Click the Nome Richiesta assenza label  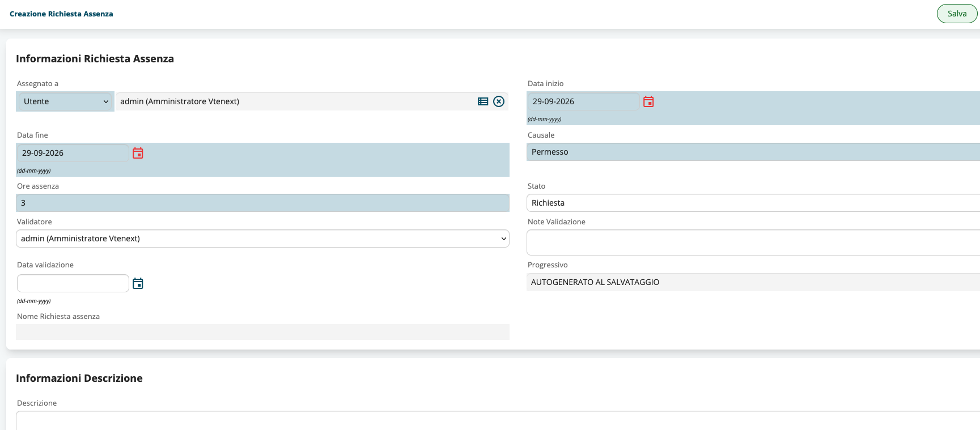[58, 317]
